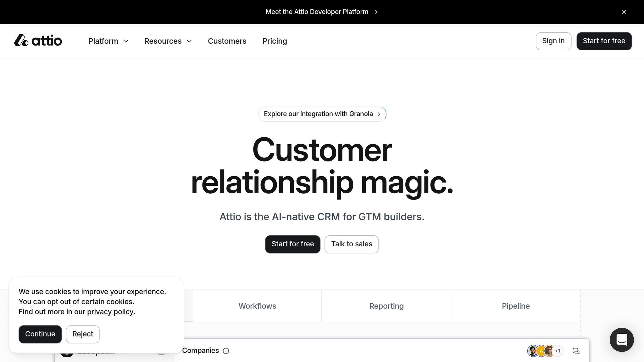The width and height of the screenshot is (644, 362).
Task: Click the info icon beside Companies
Action: (x=226, y=351)
